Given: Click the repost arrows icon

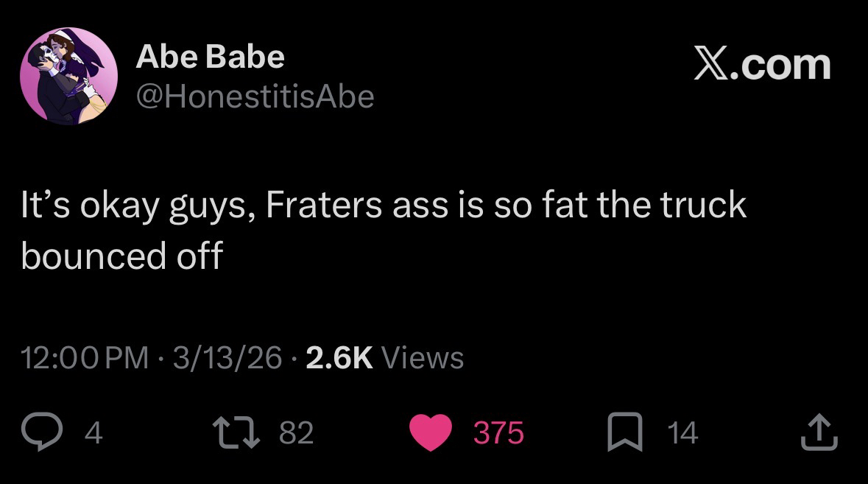Looking at the screenshot, I should click(x=237, y=433).
